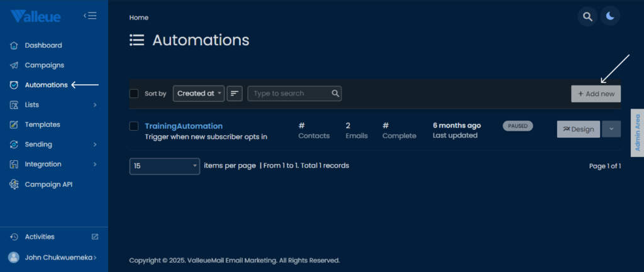Image resolution: width=644 pixels, height=272 pixels.
Task: Open the Created at sort dropdown
Action: coord(199,94)
